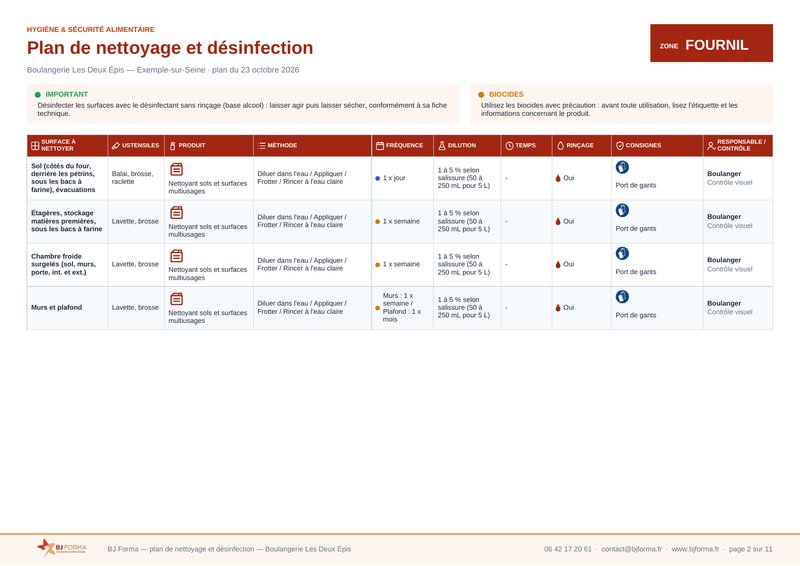Screen dimensions: 800x566
Task: Click the calendar icon beside Fréquence header
Action: click(x=380, y=145)
